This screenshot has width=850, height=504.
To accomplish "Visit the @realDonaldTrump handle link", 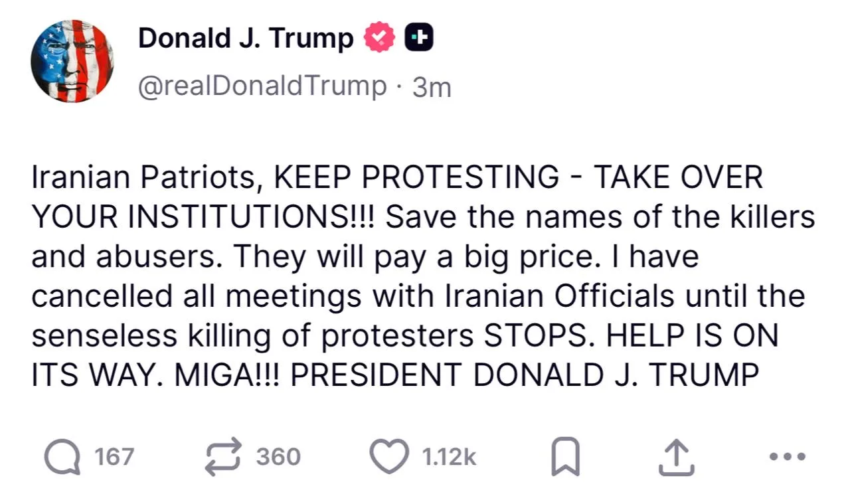I will coord(262,86).
